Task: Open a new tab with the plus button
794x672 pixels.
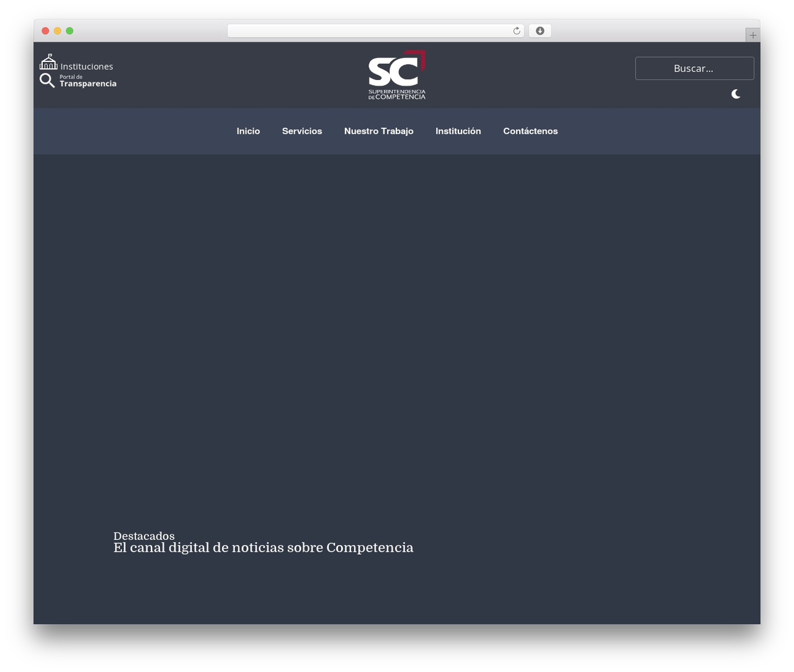Action: pyautogui.click(x=752, y=35)
